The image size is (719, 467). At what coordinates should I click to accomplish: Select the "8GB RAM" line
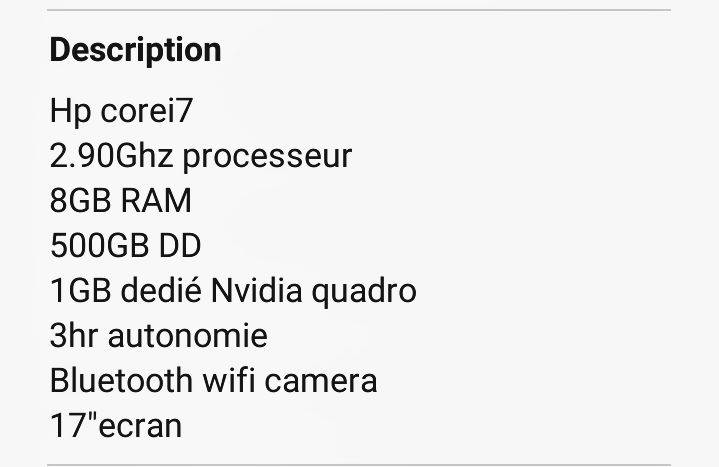coord(121,200)
